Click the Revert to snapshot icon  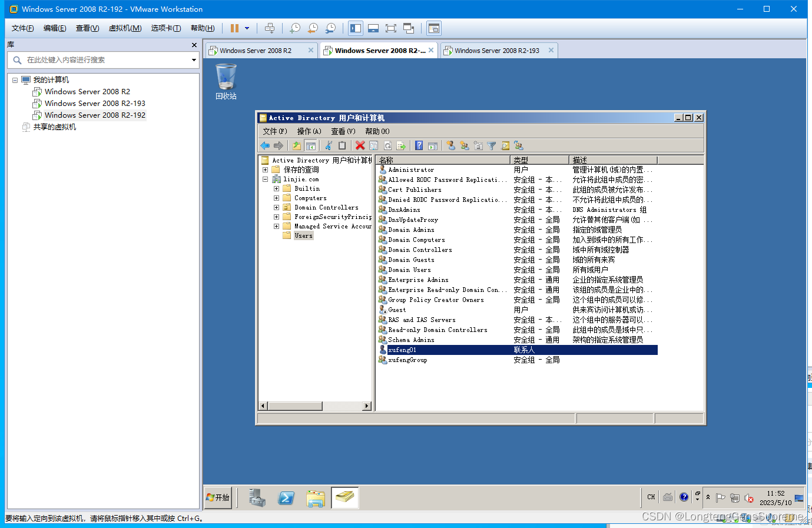313,28
